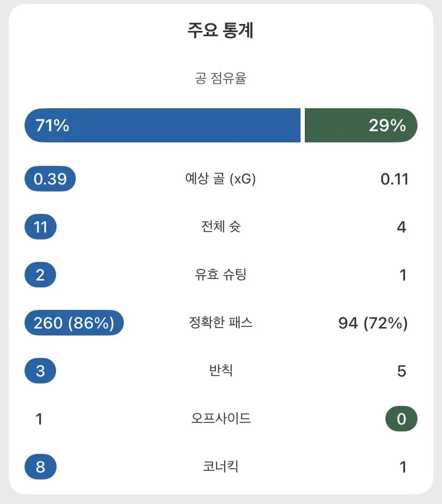The height and width of the screenshot is (504, 442).
Task: Tap the blue 3 fouls badge
Action: click(41, 371)
